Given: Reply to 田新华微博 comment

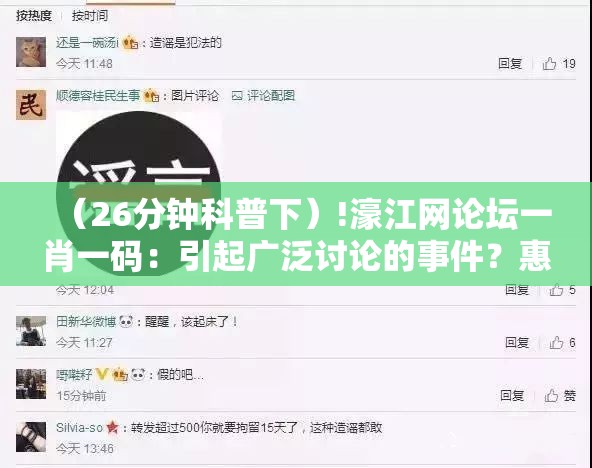Looking at the screenshot, I should click(x=517, y=343).
